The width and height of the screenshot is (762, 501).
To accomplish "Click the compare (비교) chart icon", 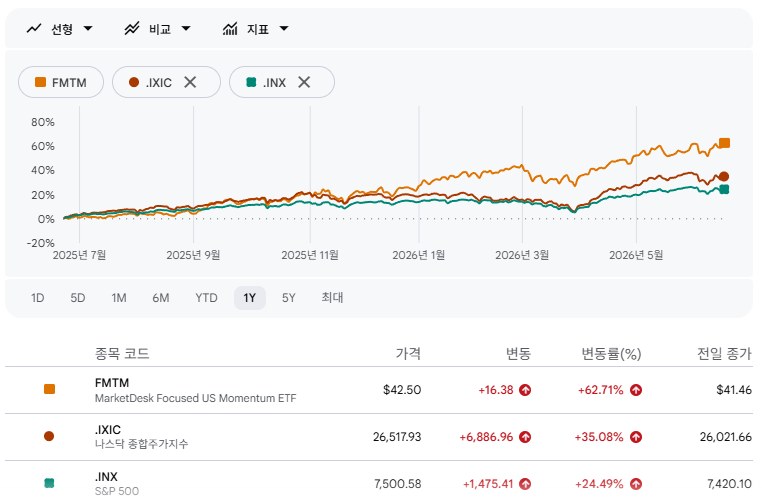I will [x=132, y=29].
